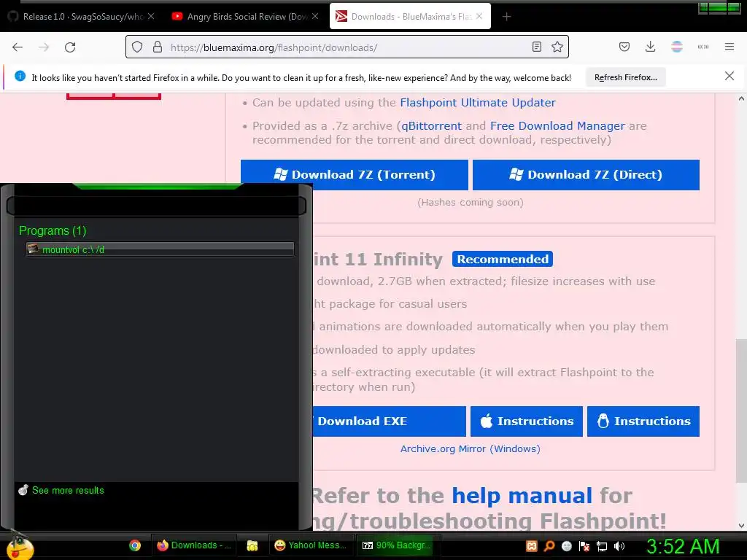Click the blue info icon in notification
747x560 pixels.
click(x=20, y=76)
